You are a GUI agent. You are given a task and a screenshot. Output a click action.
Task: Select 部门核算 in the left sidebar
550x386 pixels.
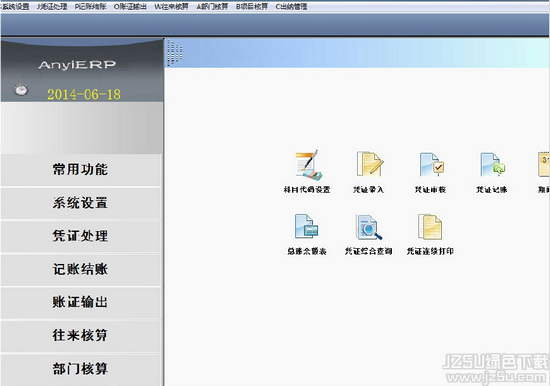(81, 369)
